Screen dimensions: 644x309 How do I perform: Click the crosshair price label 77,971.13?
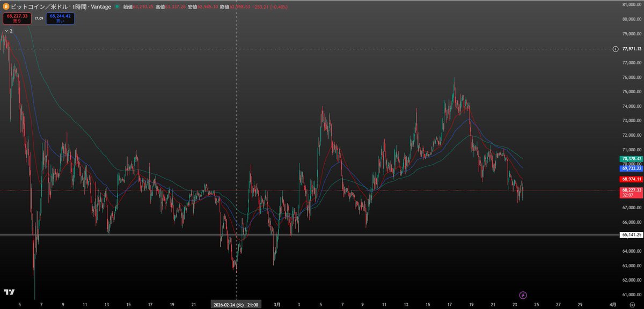[x=632, y=49]
